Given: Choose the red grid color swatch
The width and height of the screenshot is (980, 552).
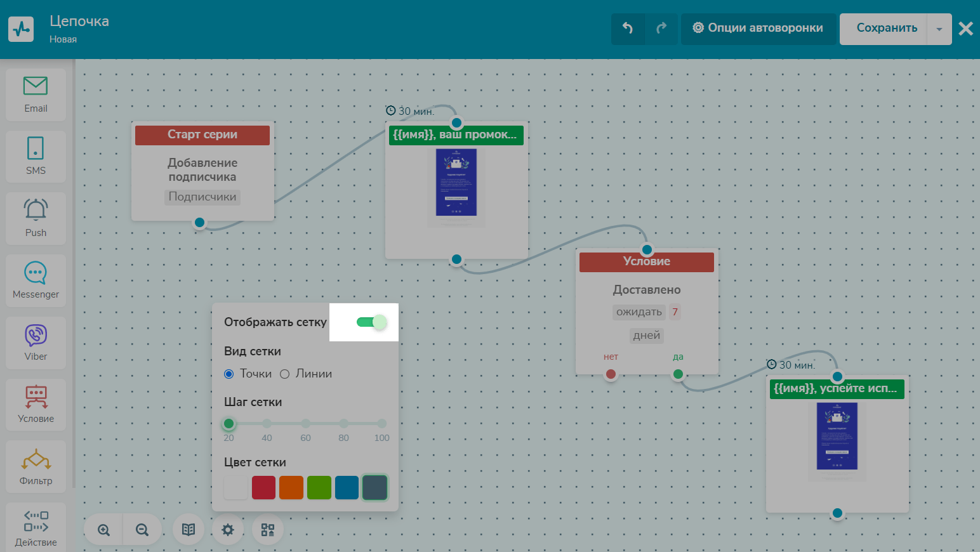Looking at the screenshot, I should tap(263, 487).
